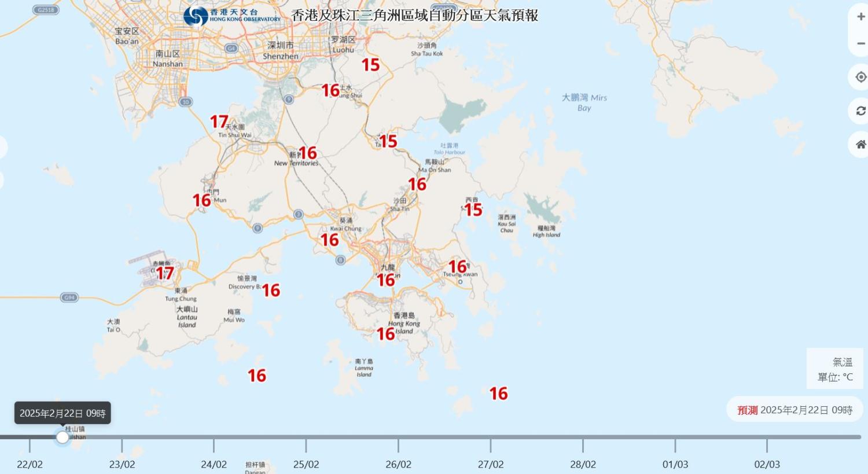Select the 15 temperature reading near Sha Tau Kok
The width and height of the screenshot is (868, 474).
[370, 65]
